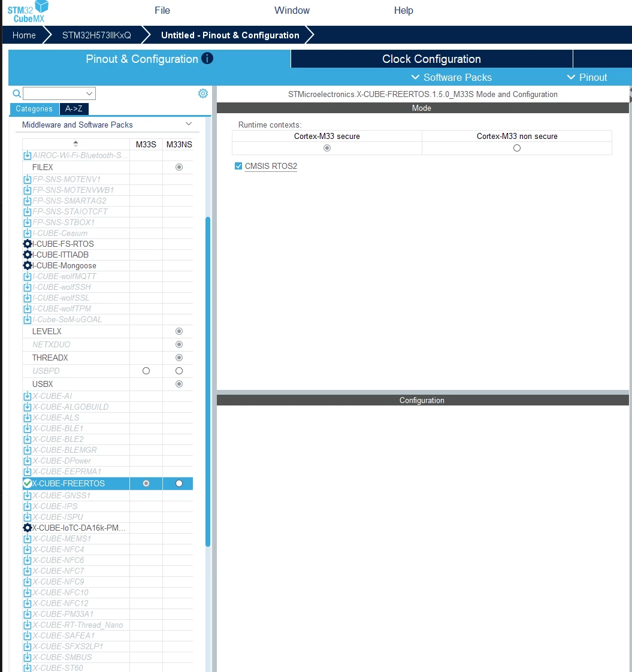Image resolution: width=632 pixels, height=672 pixels.
Task: Toggle NETXDUO M33NS radio button
Action: point(179,344)
